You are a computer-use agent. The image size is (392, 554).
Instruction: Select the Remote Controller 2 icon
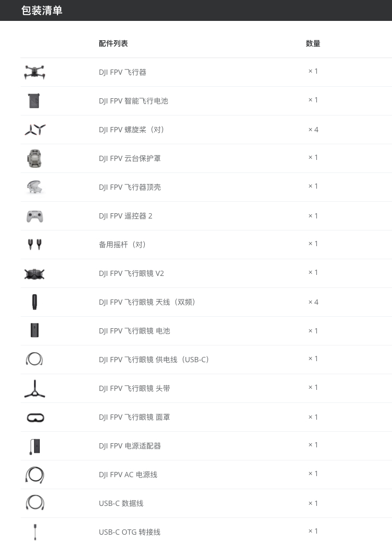click(x=34, y=216)
